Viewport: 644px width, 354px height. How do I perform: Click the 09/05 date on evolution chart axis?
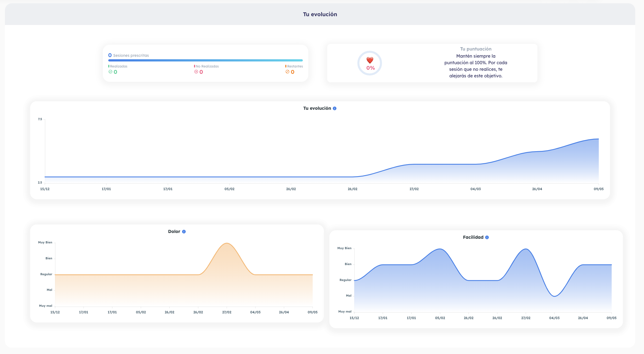(x=599, y=189)
